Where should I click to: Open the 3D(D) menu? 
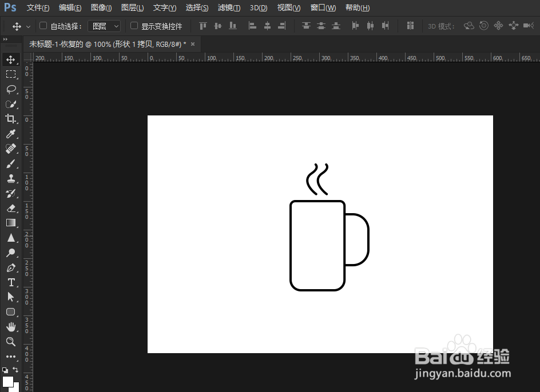(259, 7)
